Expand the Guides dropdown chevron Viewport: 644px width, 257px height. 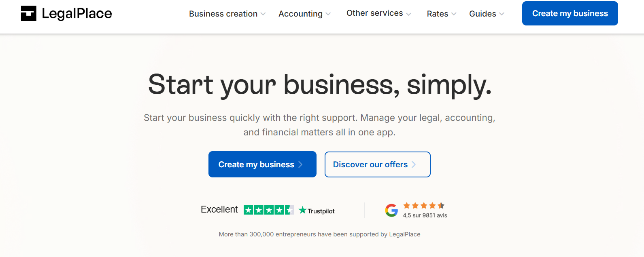[x=502, y=14]
